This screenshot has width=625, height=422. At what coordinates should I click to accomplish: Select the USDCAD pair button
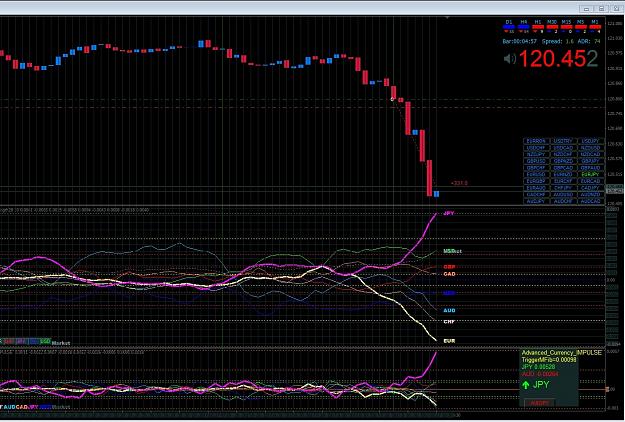(564, 148)
